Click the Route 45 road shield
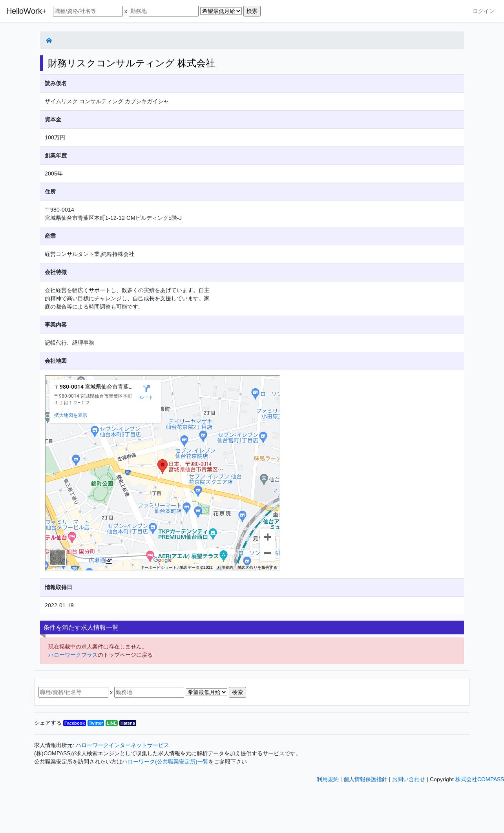Viewport: 504px width, 833px height. pyautogui.click(x=128, y=472)
